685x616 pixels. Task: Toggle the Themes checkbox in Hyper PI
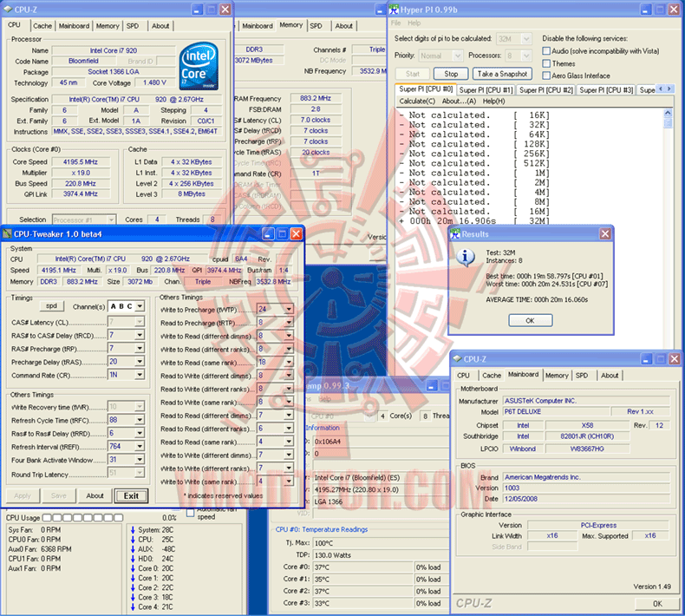pos(546,63)
